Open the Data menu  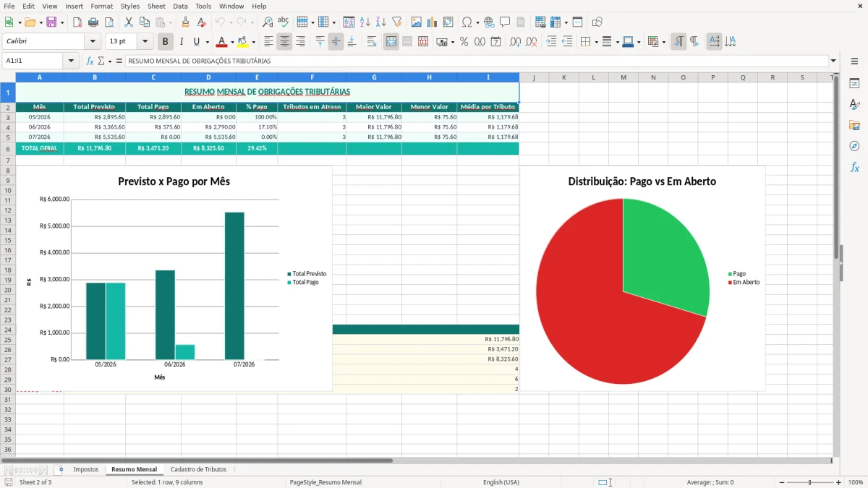click(180, 6)
